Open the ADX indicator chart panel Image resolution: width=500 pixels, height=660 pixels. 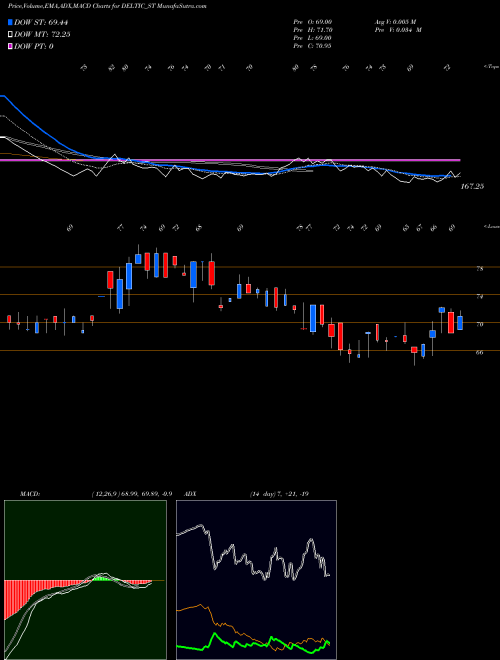pyautogui.click(x=256, y=580)
